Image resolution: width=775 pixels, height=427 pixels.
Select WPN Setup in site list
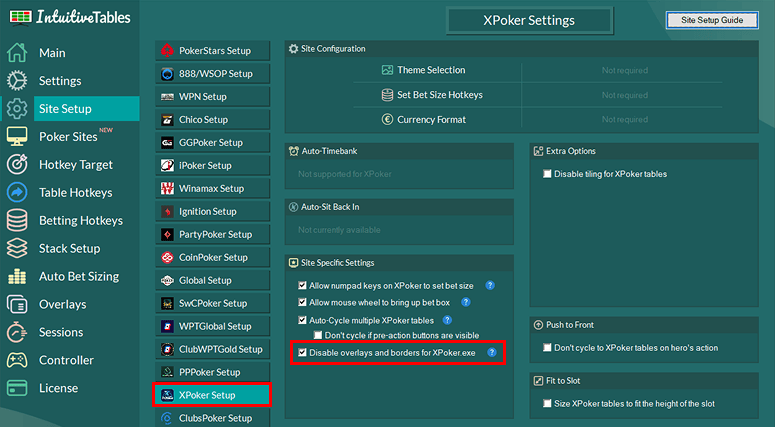click(213, 96)
